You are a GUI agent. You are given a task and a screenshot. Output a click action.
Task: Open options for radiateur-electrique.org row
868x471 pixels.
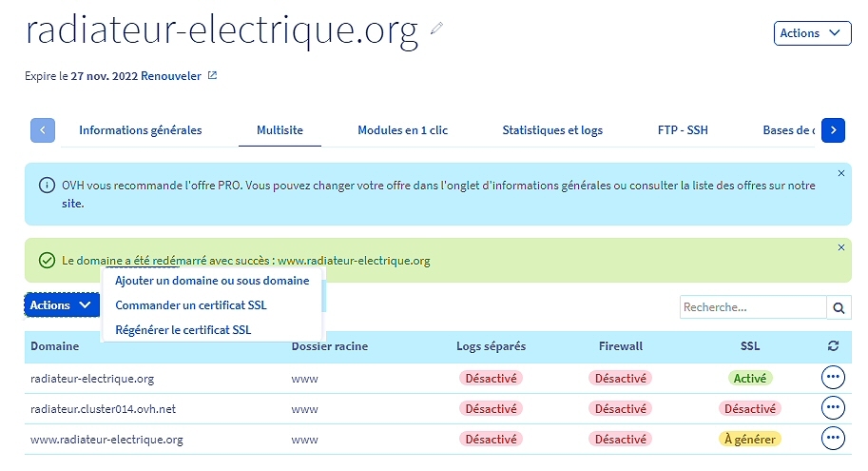tap(833, 378)
